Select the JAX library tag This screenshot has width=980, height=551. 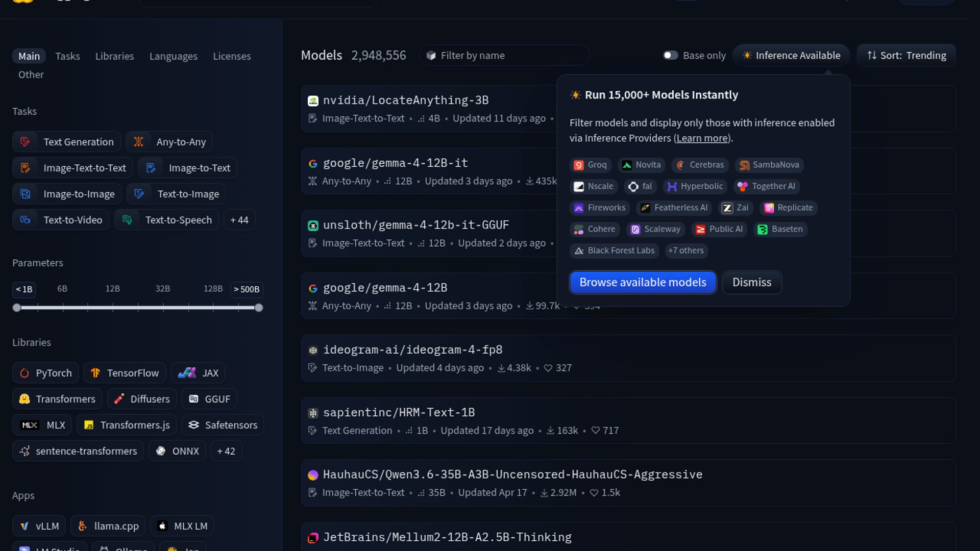[x=198, y=373]
